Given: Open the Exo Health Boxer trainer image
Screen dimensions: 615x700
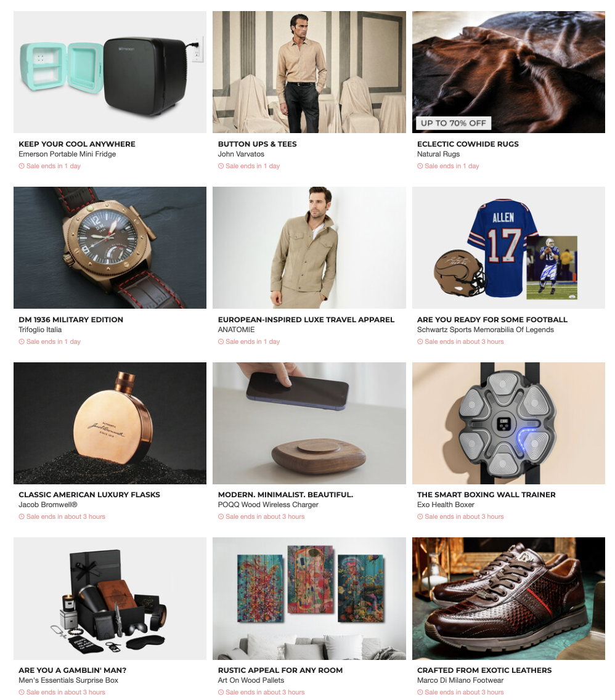Looking at the screenshot, I should click(508, 423).
